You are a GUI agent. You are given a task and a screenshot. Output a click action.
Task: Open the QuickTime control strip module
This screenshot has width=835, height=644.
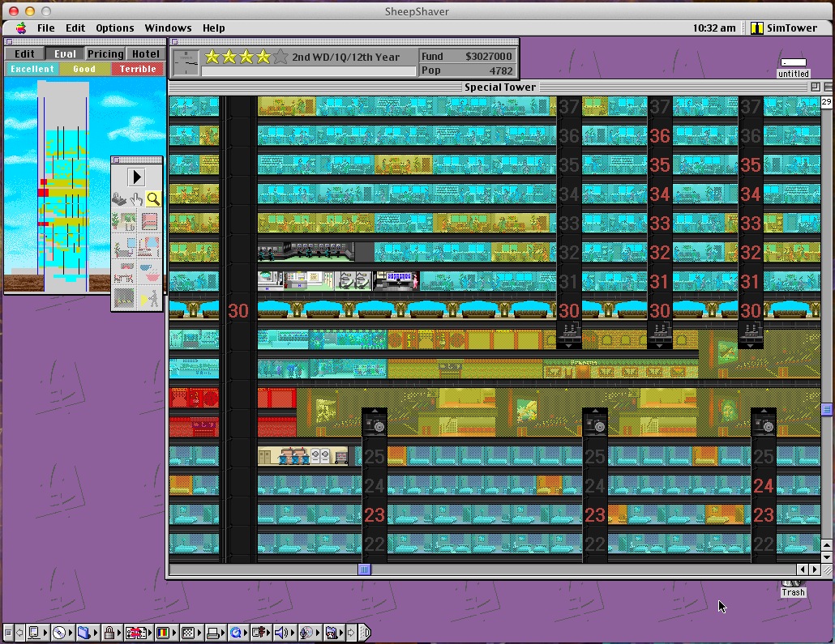(238, 633)
